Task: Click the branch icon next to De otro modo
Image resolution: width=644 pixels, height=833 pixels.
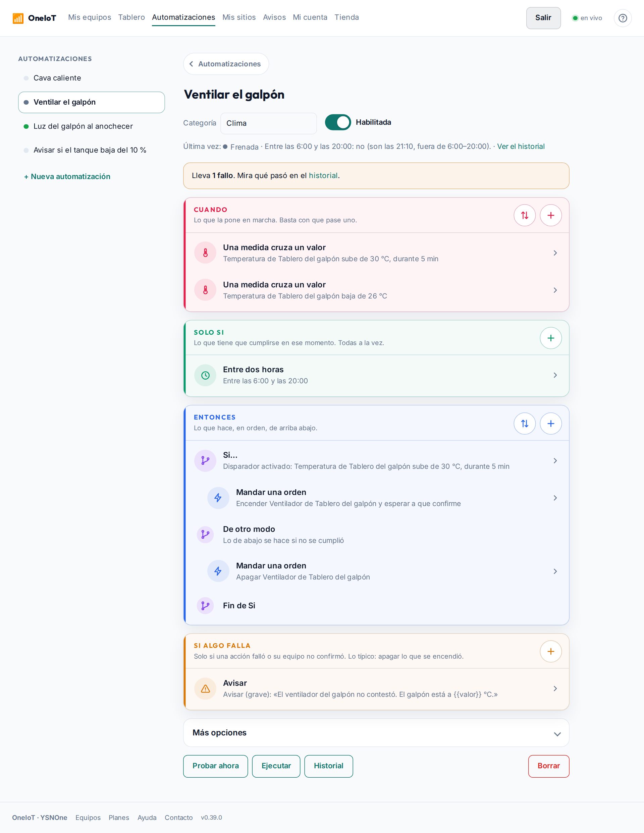Action: pyautogui.click(x=205, y=534)
